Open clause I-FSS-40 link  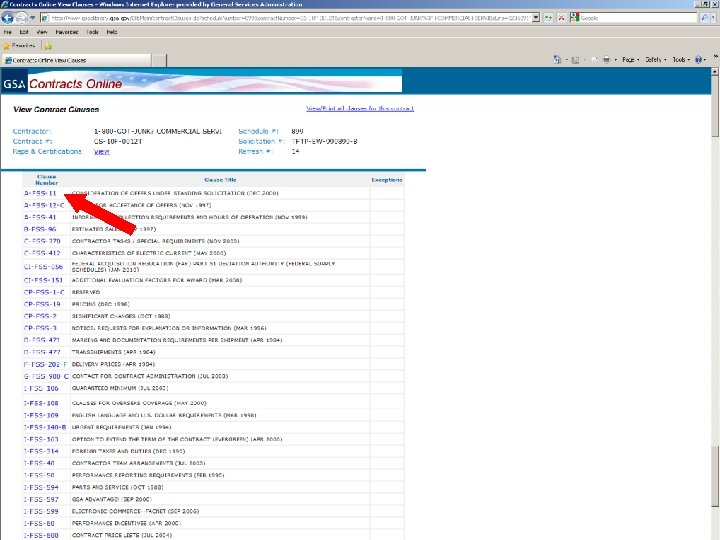[39, 463]
